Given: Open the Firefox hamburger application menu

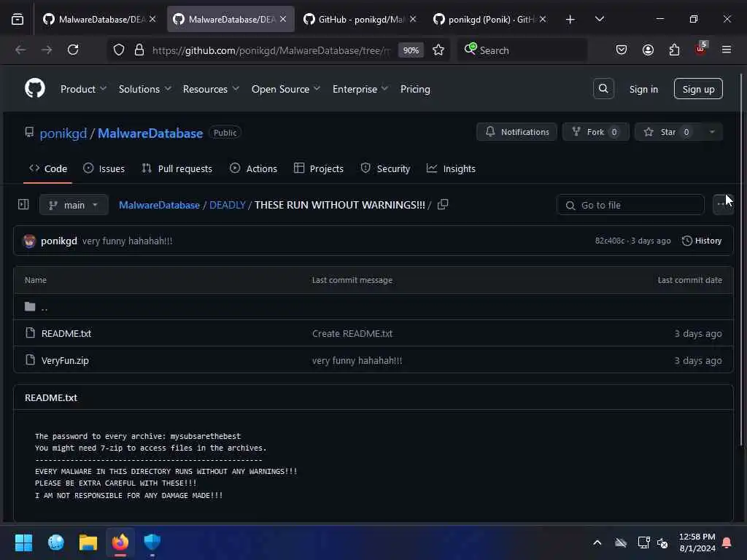Looking at the screenshot, I should 727,50.
